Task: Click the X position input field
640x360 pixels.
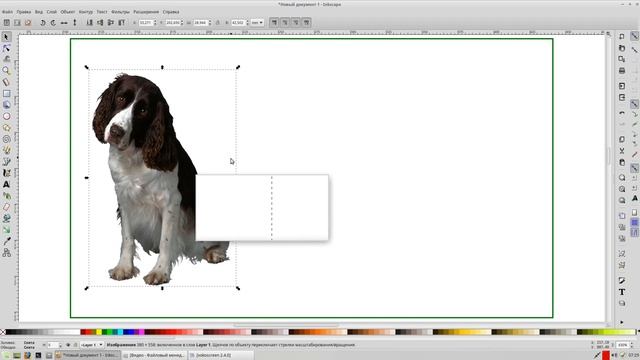Action: pyautogui.click(x=145, y=22)
